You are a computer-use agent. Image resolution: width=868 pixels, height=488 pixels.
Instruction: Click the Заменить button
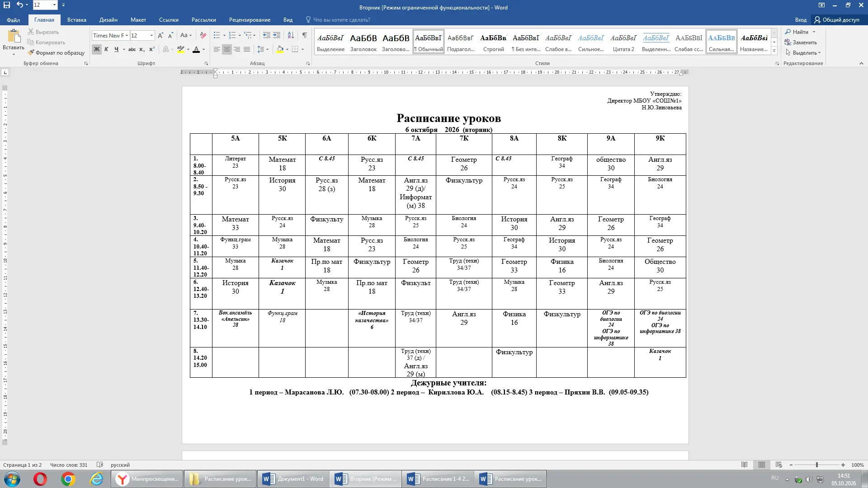(x=801, y=42)
